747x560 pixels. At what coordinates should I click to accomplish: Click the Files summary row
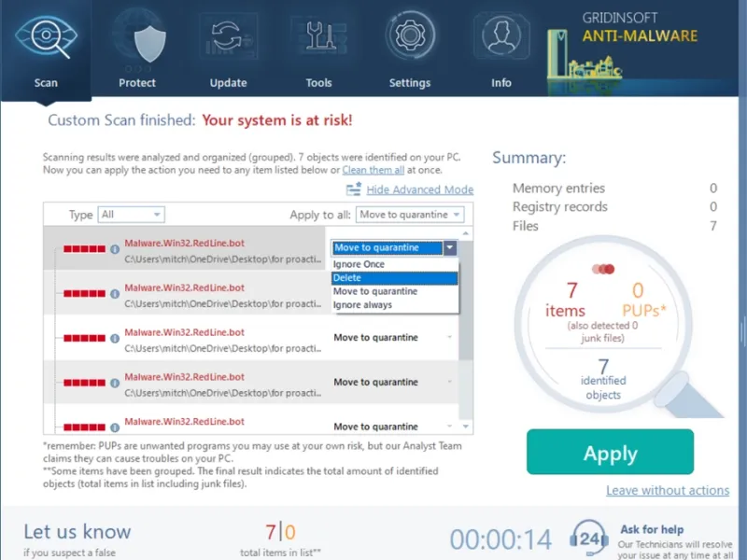point(614,226)
